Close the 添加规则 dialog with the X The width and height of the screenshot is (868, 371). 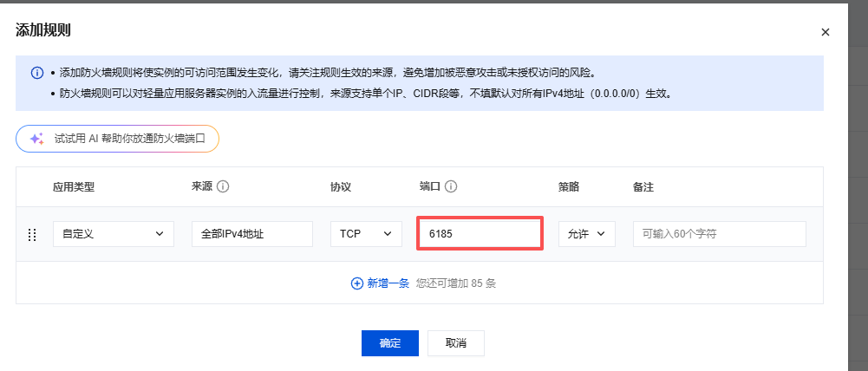tap(825, 32)
